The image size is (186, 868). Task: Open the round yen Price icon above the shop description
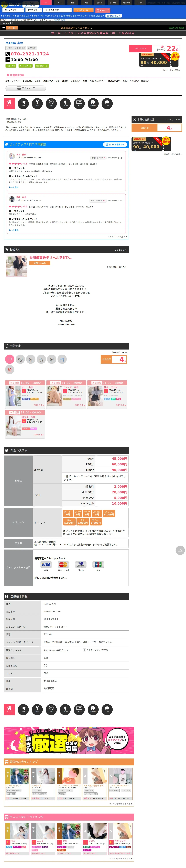[37, 103]
